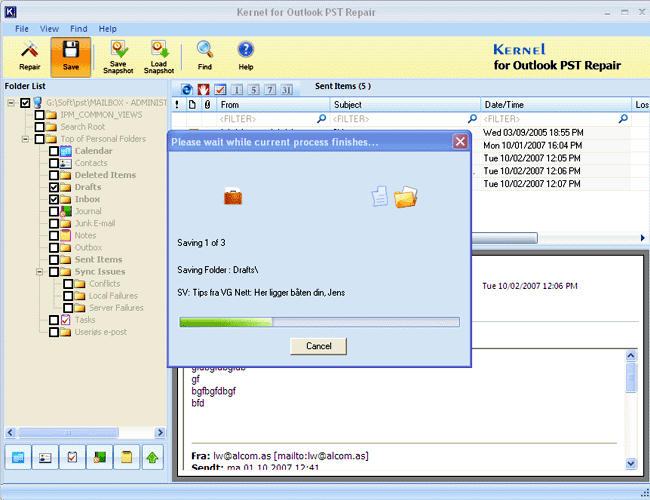Screen dimensions: 650x500
Task: Click the Repair toolbar icon
Action: (x=29, y=55)
